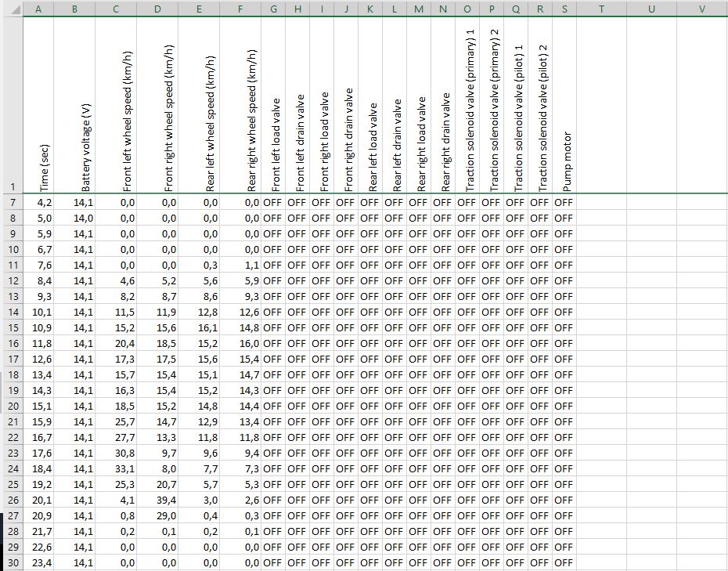Select row 30 header
This screenshot has width=728, height=571.
tap(13, 562)
